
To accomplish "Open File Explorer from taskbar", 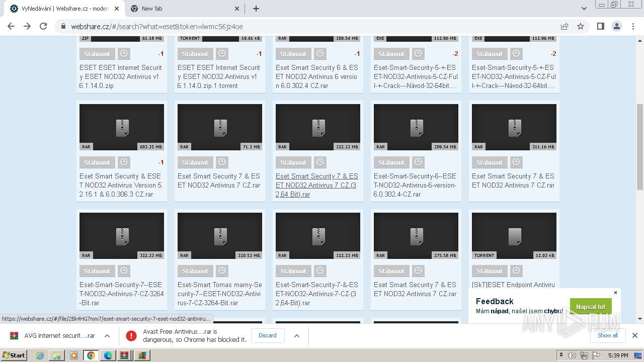I will [x=57, y=355].
